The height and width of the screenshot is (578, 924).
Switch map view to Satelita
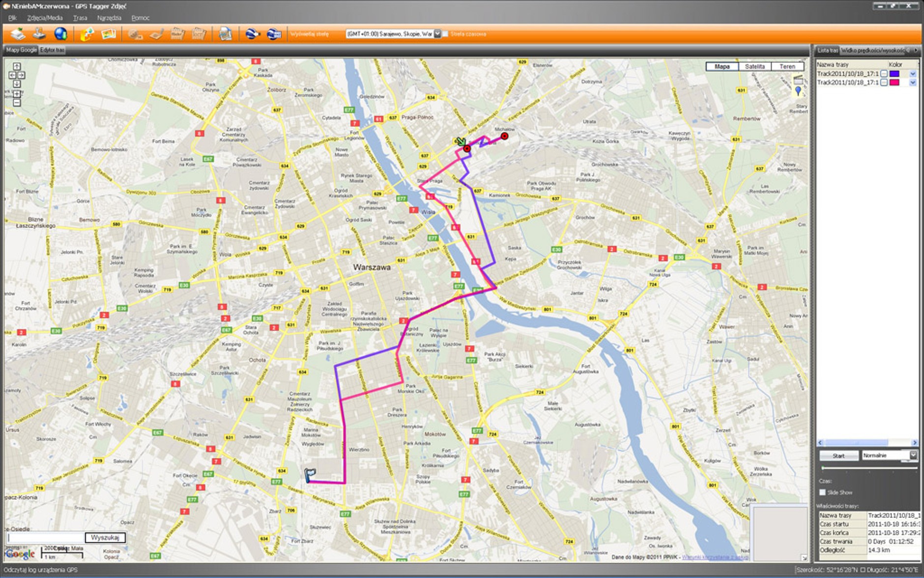pos(754,66)
